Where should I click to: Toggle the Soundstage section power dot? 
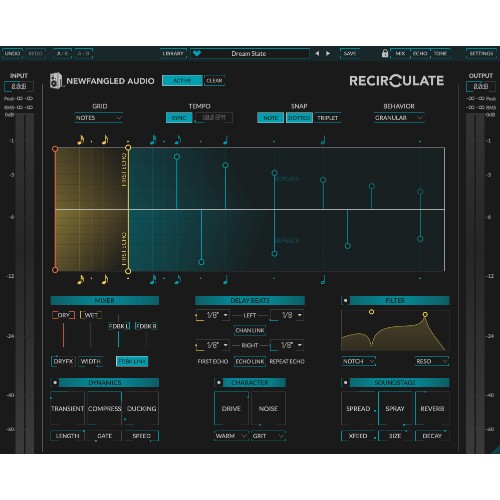(345, 382)
